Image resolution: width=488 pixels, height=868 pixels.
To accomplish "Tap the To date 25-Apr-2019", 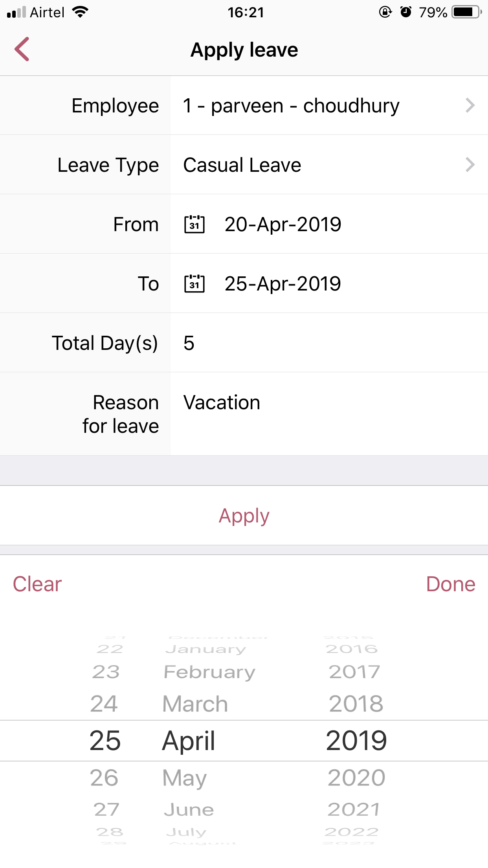I will [x=283, y=284].
